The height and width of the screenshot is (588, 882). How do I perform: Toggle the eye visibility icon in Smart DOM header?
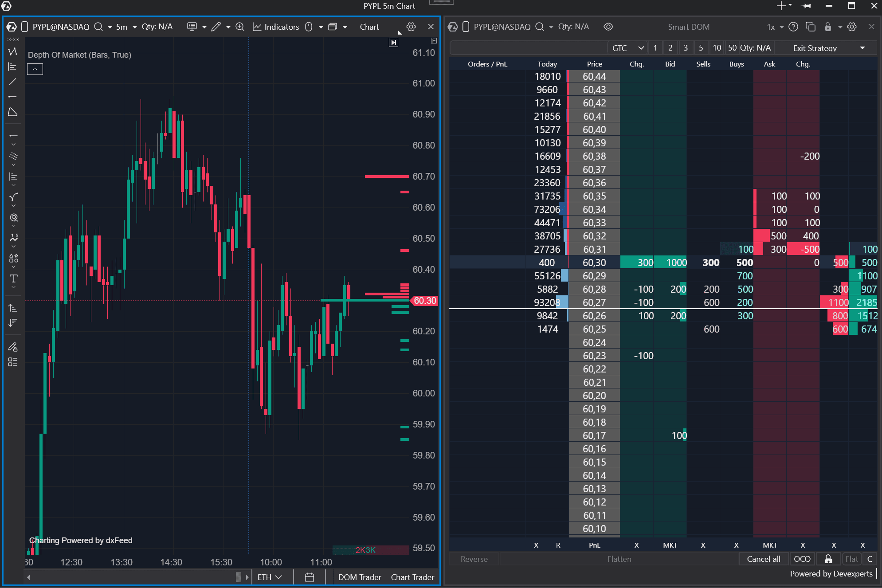(x=608, y=27)
